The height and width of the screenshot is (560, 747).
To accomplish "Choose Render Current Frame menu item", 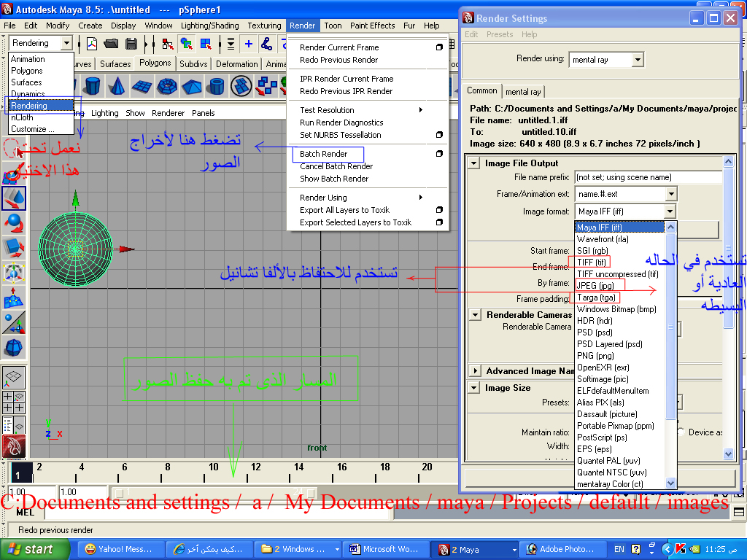I will coord(339,47).
